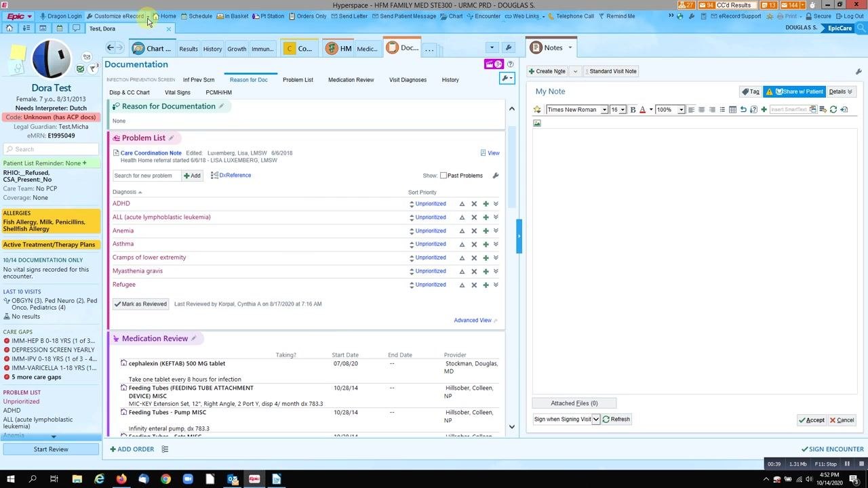Click the Sign Encounter button
The width and height of the screenshot is (868, 488).
coord(832,449)
